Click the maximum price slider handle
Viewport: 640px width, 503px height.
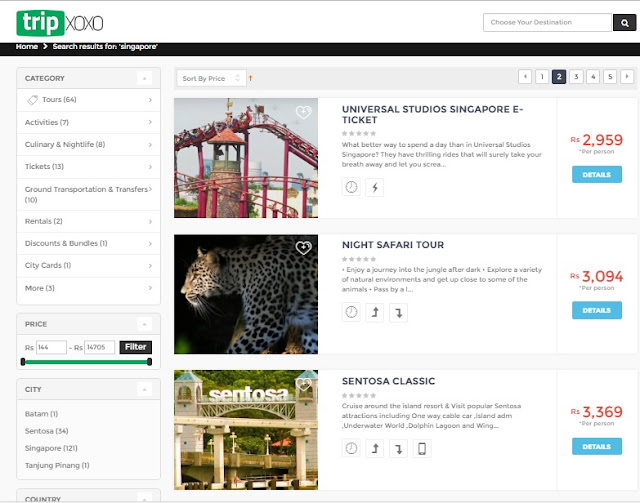click(x=149, y=362)
